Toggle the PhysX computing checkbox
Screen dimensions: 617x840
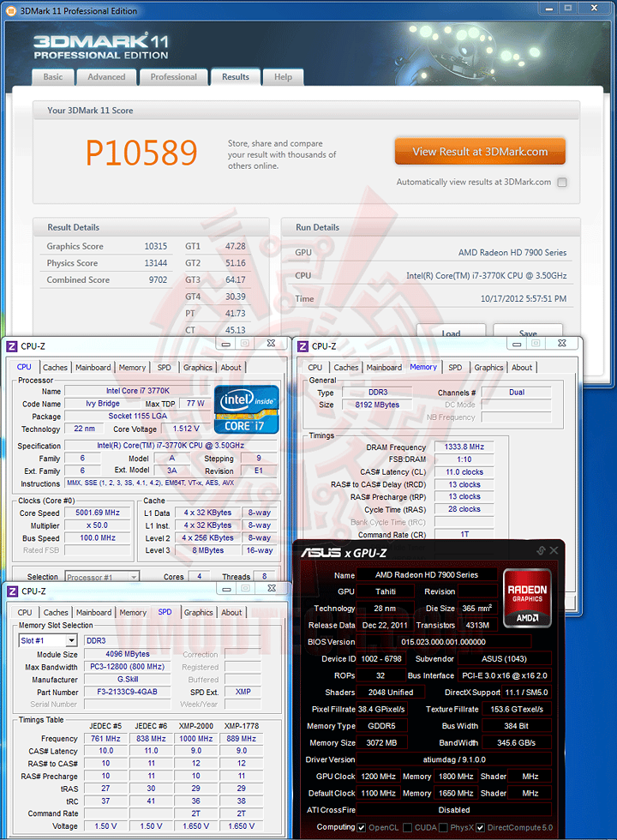coord(444,828)
